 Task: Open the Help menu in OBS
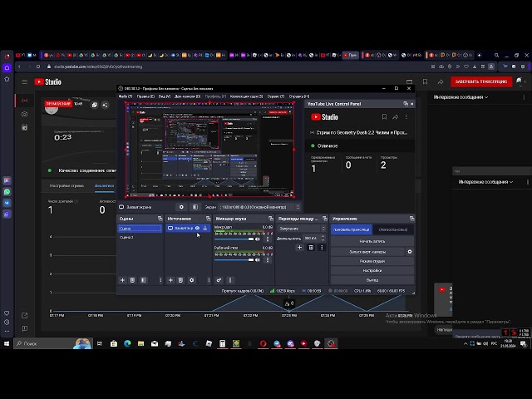[x=299, y=96]
